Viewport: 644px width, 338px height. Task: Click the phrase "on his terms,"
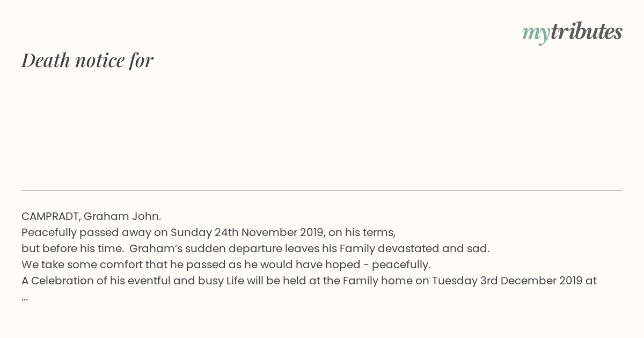[x=362, y=233]
